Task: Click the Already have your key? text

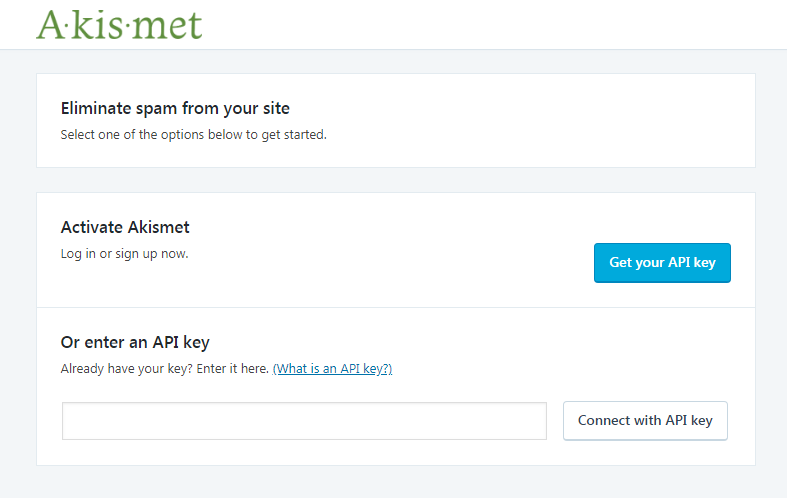Action: click(122, 369)
